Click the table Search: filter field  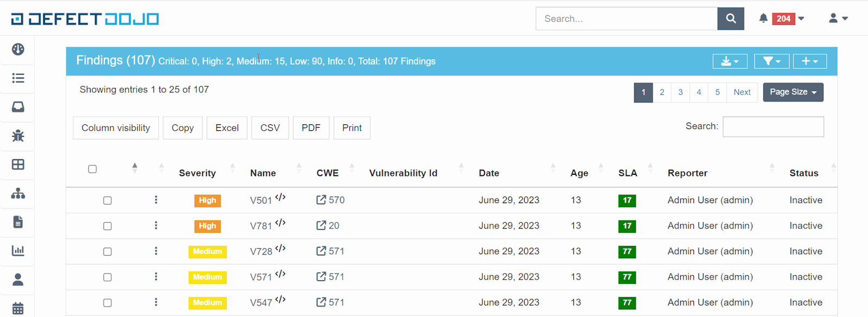tap(773, 126)
